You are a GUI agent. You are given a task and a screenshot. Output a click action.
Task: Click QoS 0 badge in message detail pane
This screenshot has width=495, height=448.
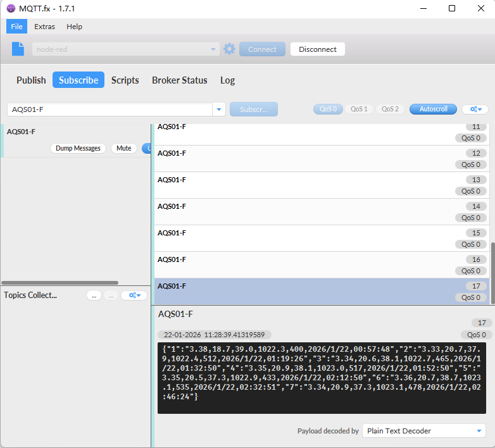(477, 335)
